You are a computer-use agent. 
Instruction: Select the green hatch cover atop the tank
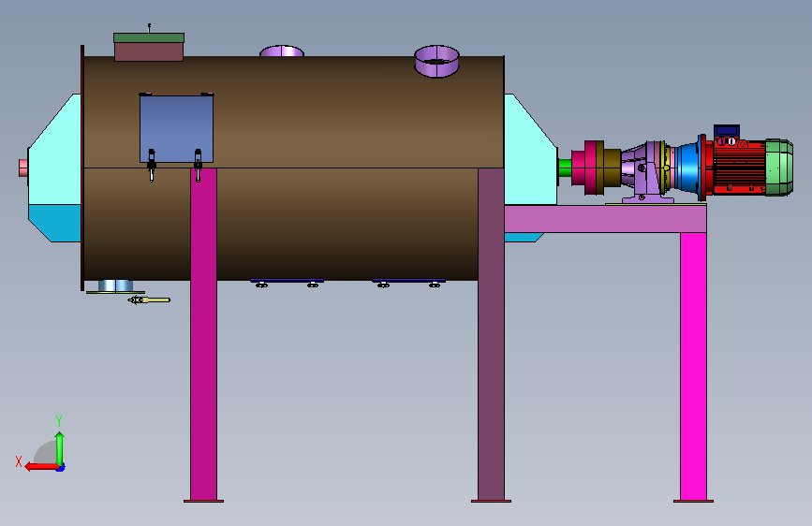point(149,37)
